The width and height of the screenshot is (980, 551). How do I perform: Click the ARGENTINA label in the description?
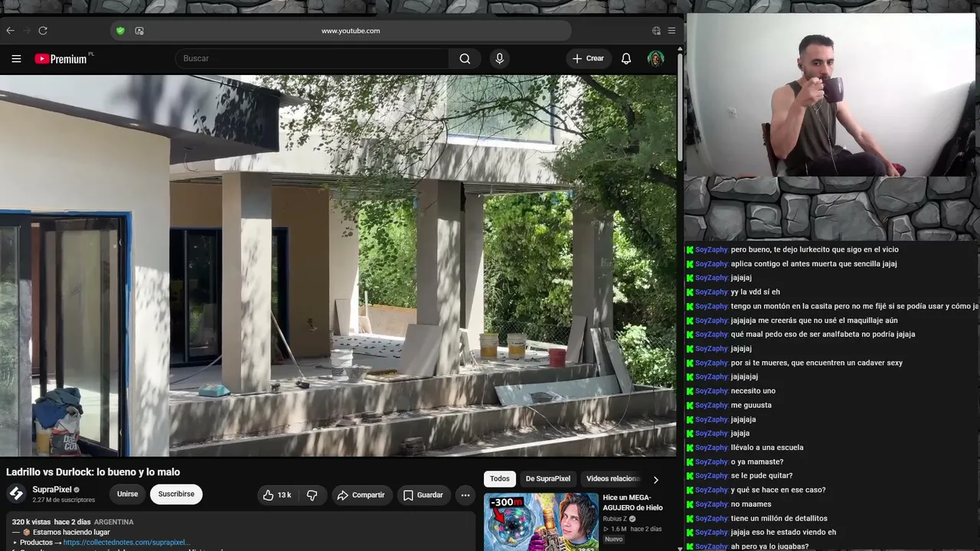click(x=114, y=522)
